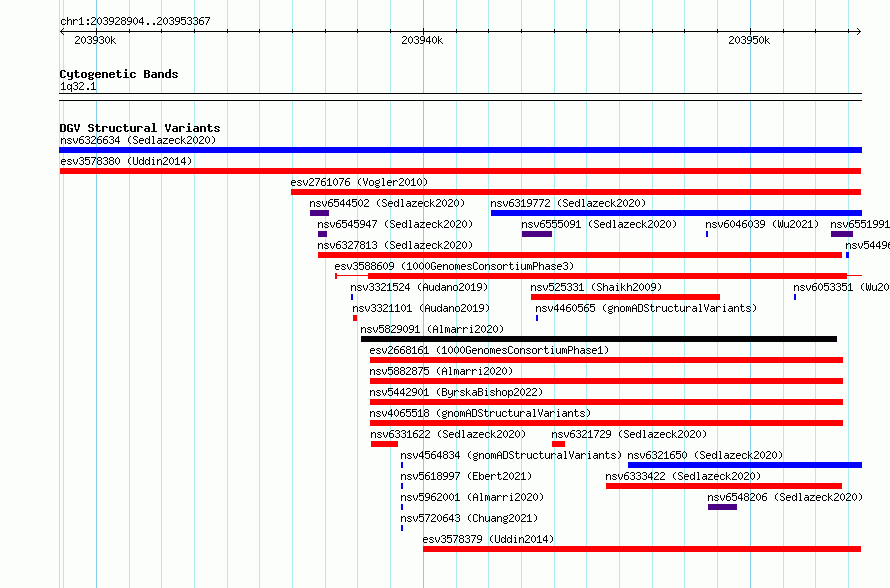The image size is (890, 588).
Task: Click the nsv5962001 (Almarri2020) label
Action: point(472,497)
